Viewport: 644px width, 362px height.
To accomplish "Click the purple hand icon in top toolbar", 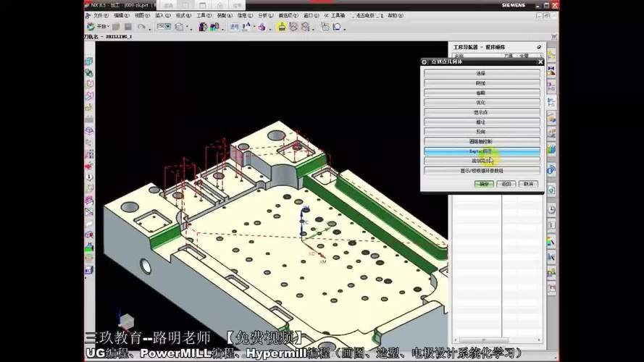I will click(x=262, y=27).
